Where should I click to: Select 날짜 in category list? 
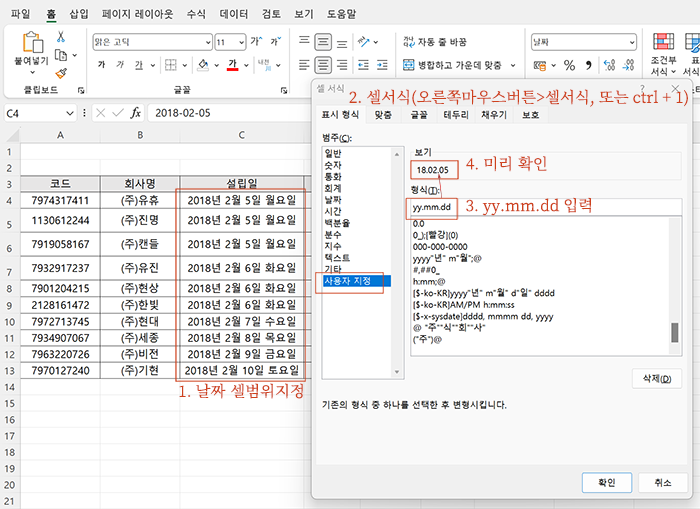333,200
